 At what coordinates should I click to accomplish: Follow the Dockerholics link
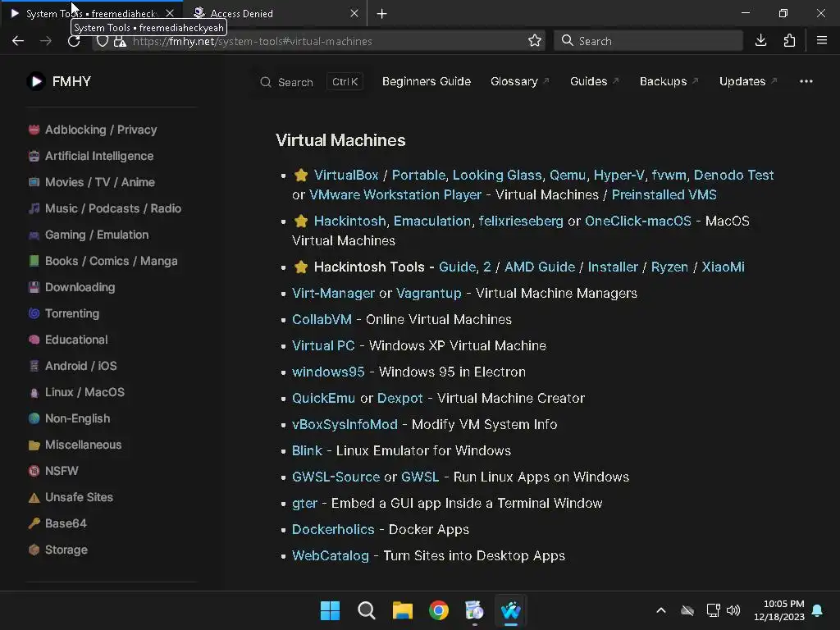tap(333, 529)
